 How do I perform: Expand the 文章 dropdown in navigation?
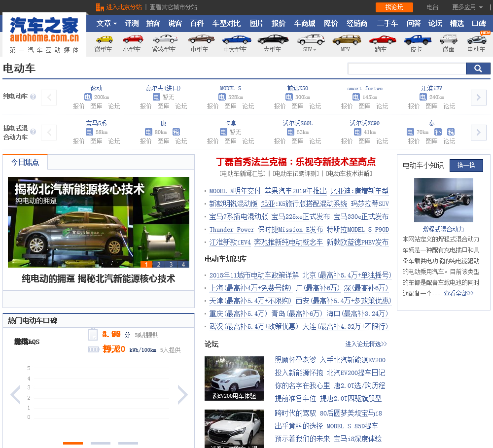(106, 23)
